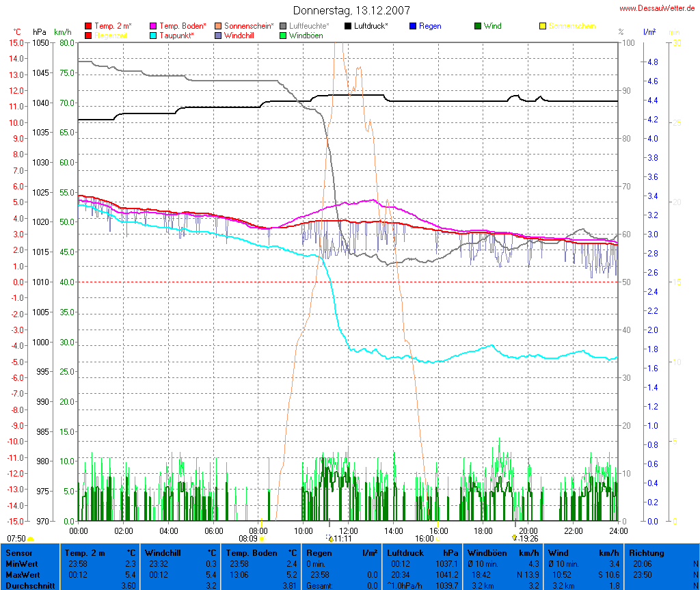Open the www.DessauWetter.de link
Screen dimensions: 700x590
[x=658, y=8]
